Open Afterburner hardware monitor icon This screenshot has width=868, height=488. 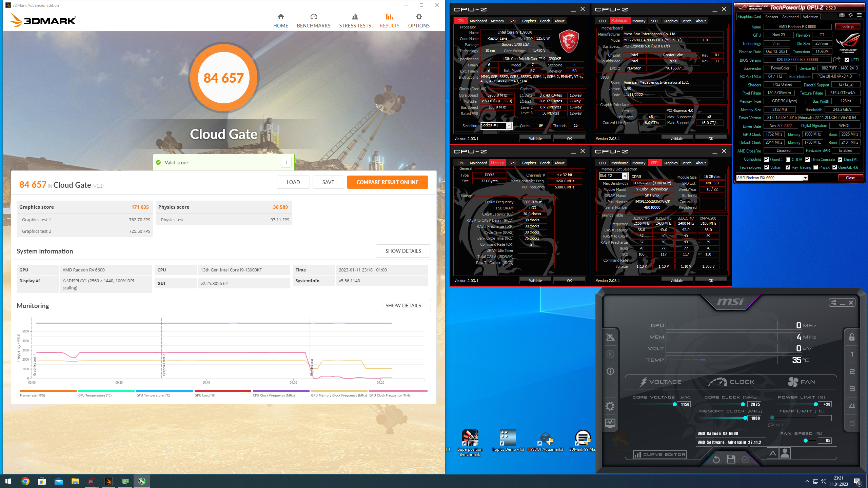pos(610,423)
